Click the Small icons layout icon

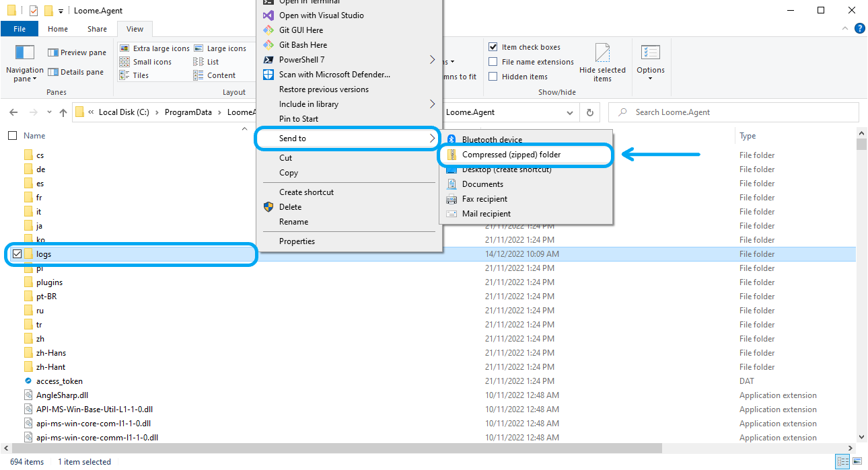coord(124,62)
